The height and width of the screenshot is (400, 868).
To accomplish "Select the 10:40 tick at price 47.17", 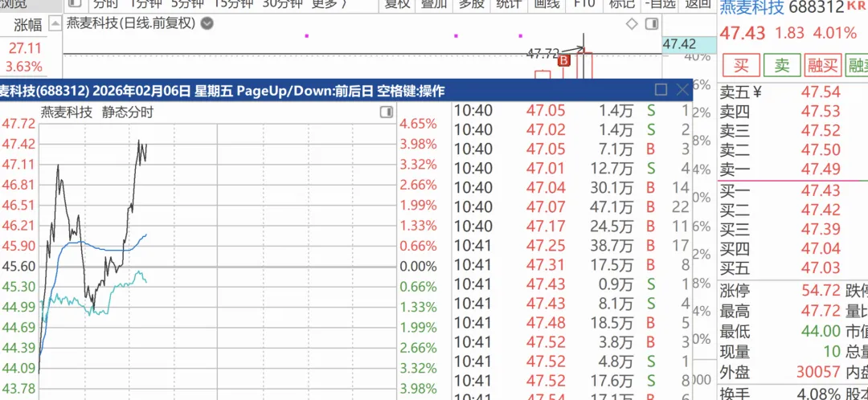I will click(x=572, y=227).
